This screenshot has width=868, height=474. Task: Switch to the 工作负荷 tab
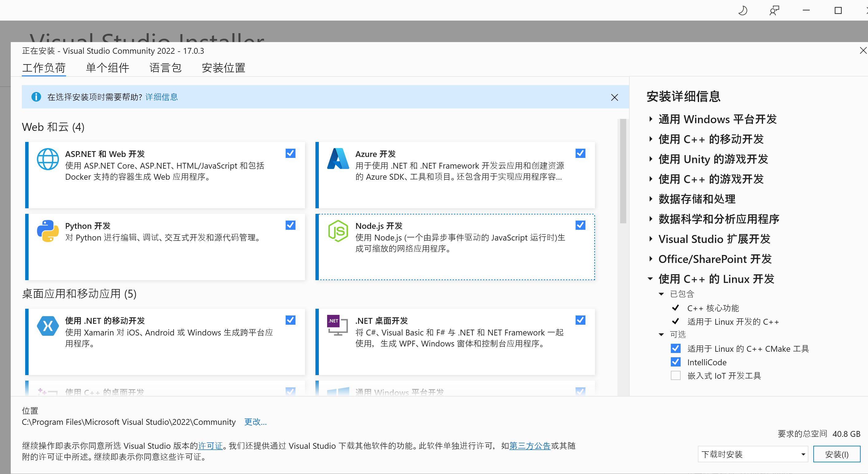44,68
